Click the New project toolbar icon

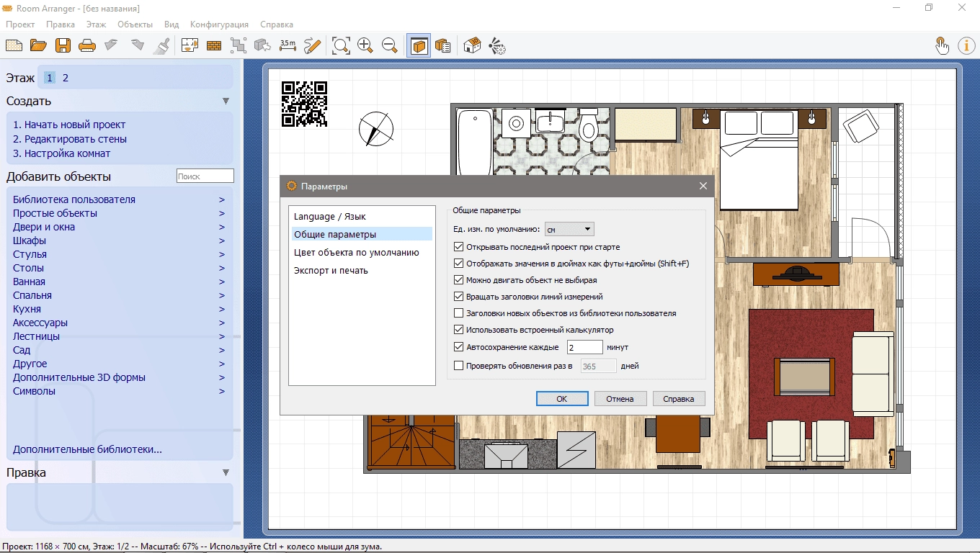[14, 45]
